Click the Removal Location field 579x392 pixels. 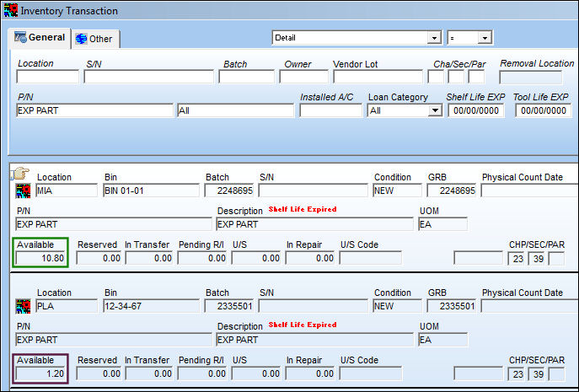coord(531,78)
